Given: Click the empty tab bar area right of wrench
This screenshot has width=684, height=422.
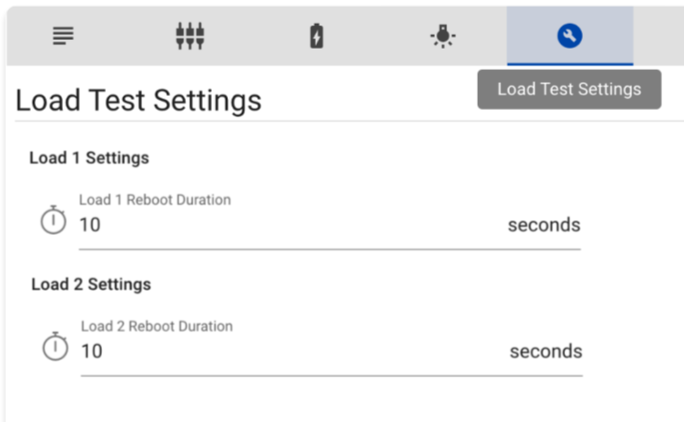Looking at the screenshot, I should 658,37.
